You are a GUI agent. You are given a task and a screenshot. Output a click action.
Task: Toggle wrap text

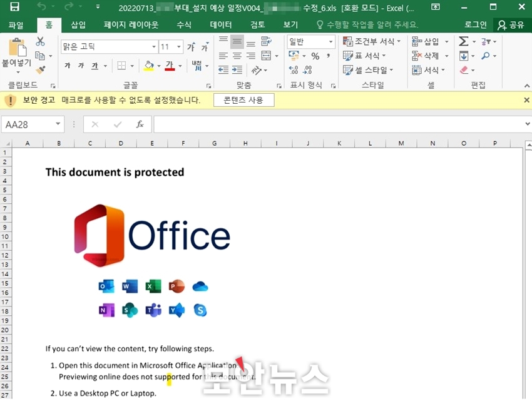coord(267,41)
